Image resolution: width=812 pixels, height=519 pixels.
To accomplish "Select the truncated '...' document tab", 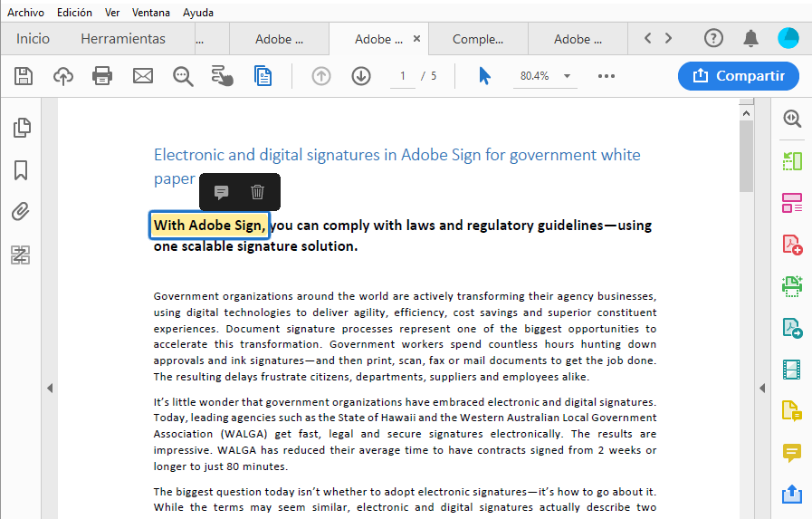I will click(213, 39).
